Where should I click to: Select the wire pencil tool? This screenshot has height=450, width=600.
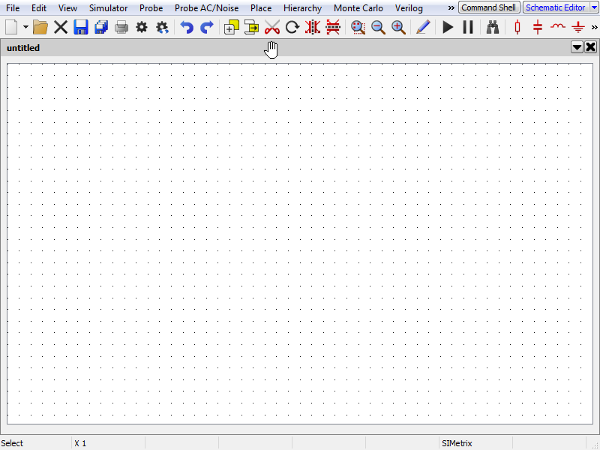422,27
